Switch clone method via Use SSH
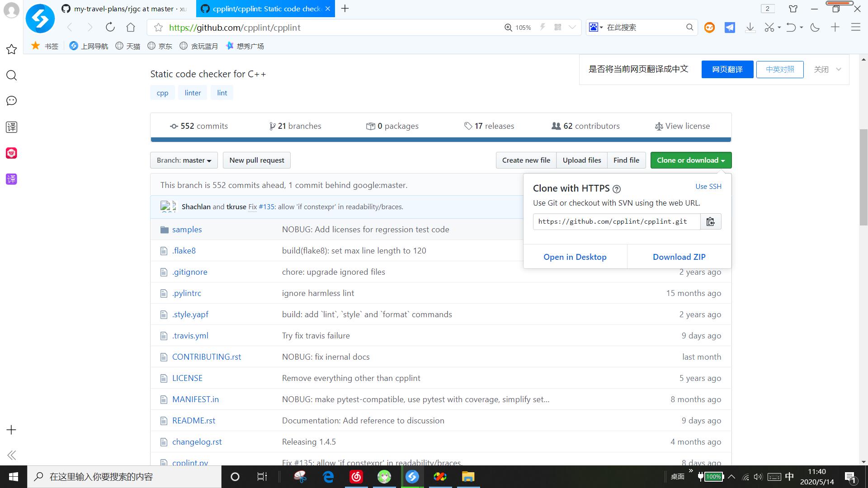This screenshot has height=488, width=868. [x=708, y=186]
